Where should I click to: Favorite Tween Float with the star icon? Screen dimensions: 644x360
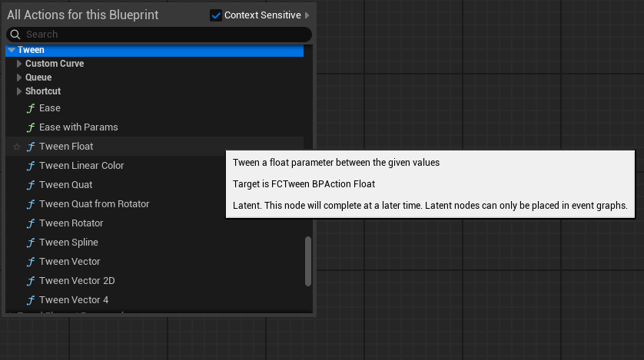click(16, 147)
